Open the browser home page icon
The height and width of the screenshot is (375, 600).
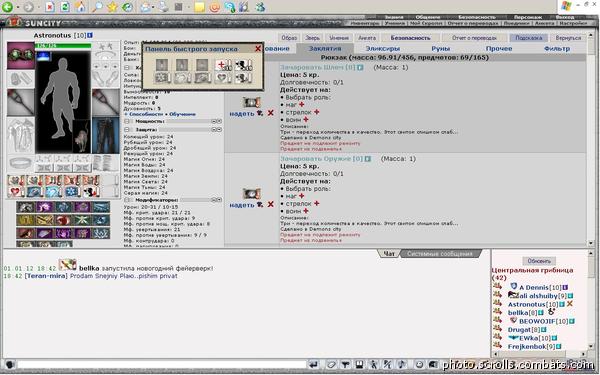[80, 7]
